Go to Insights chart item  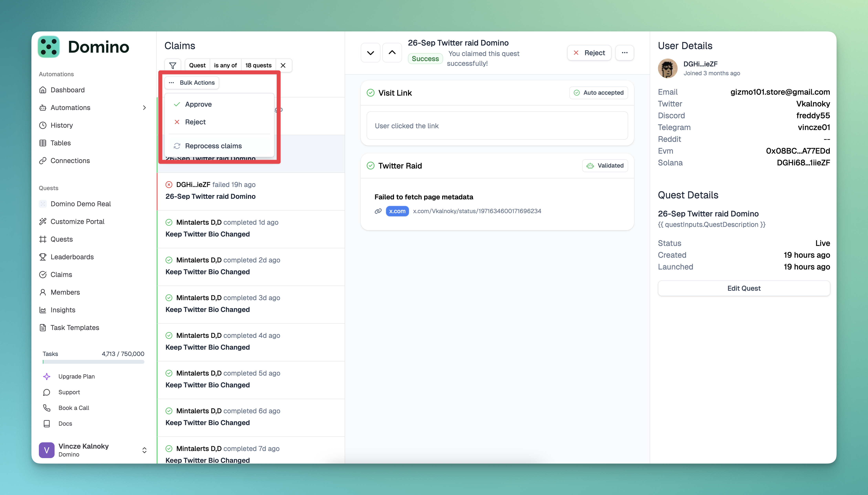[62, 310]
